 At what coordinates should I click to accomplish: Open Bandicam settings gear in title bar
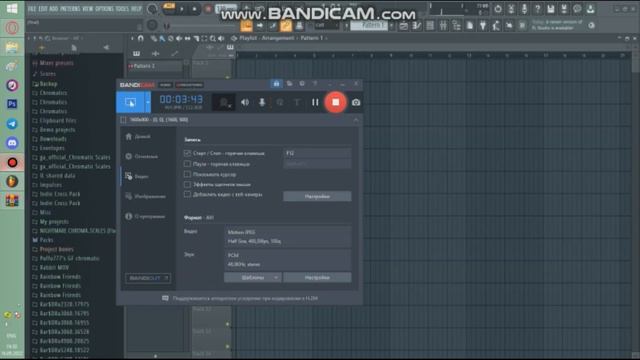pos(302,84)
